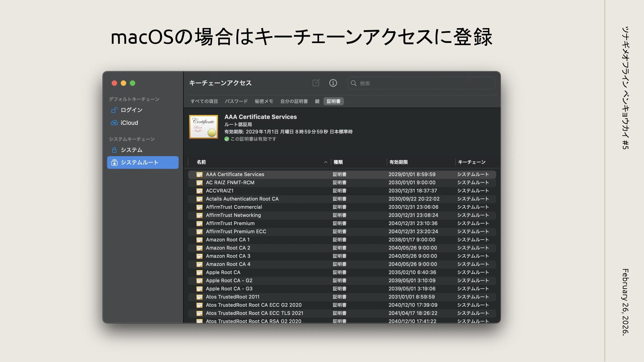Toggle sort order with 名前 column arrow
The image size is (644, 362).
click(x=325, y=162)
